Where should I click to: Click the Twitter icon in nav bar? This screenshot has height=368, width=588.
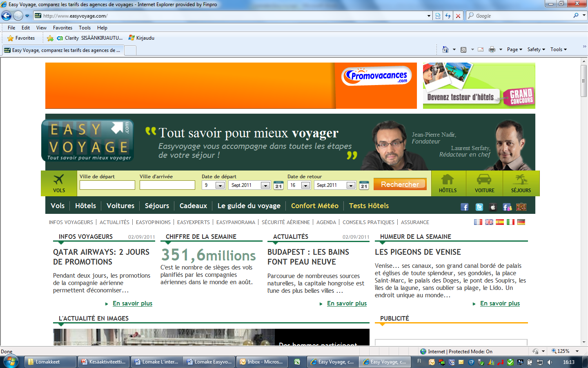pyautogui.click(x=479, y=207)
